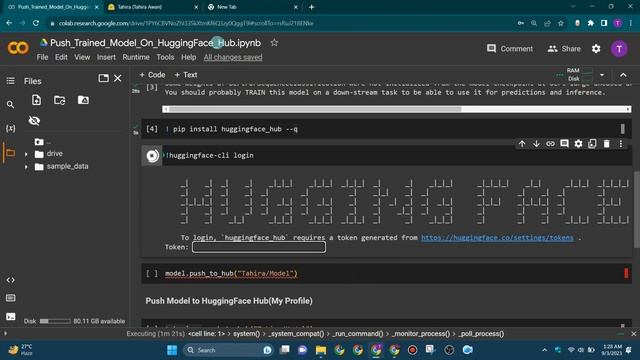Bookmark this page in Chrome
Viewport: 640px width, 360px height.
pos(561,23)
